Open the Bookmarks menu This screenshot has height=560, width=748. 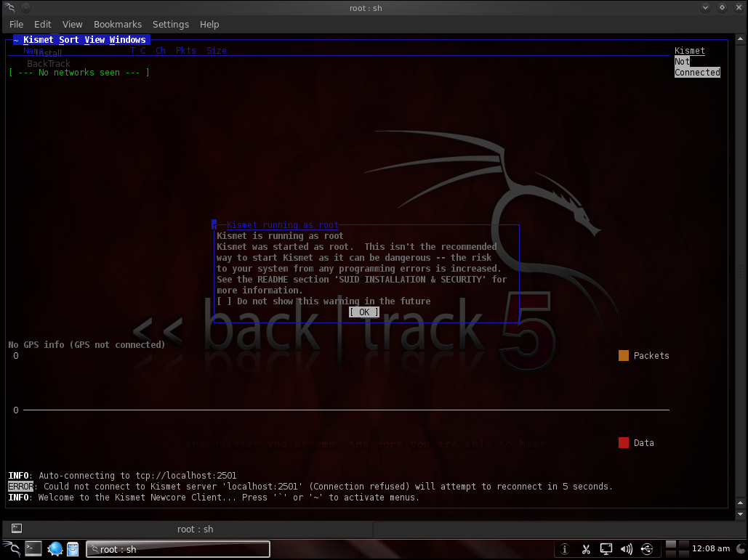(x=117, y=24)
